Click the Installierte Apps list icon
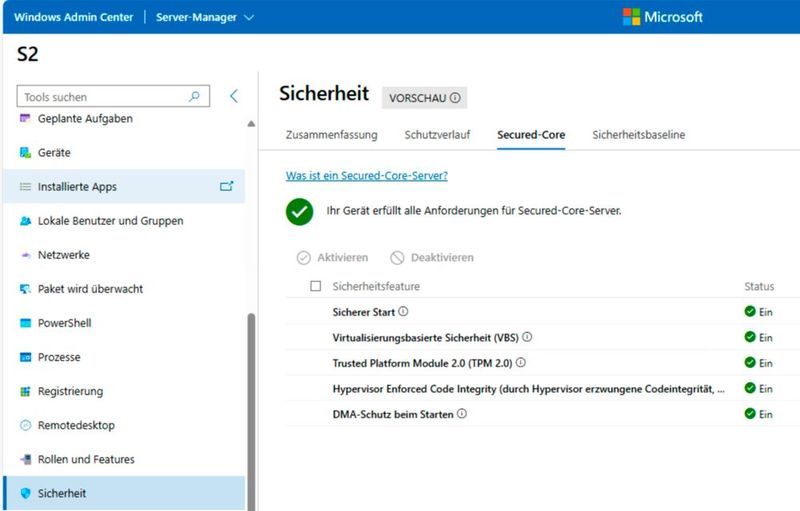This screenshot has height=511, width=800. (25, 187)
